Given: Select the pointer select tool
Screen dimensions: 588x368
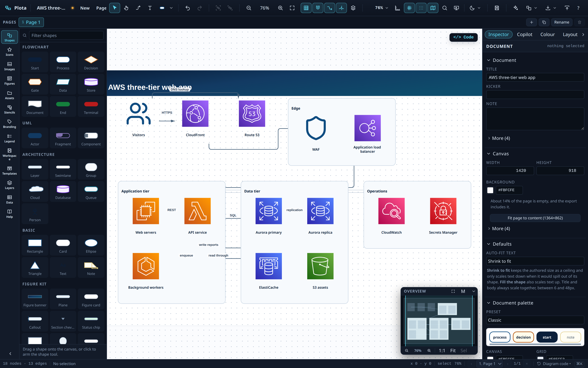Looking at the screenshot, I should click(114, 8).
